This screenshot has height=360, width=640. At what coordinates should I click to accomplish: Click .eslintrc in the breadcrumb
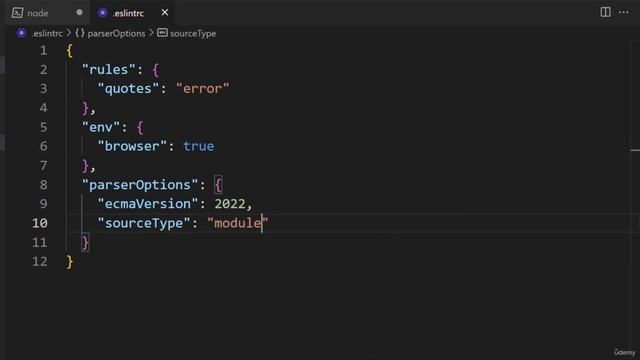[x=47, y=33]
